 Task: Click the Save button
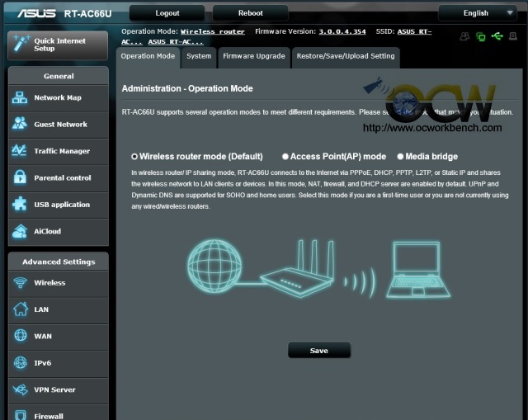tap(319, 351)
